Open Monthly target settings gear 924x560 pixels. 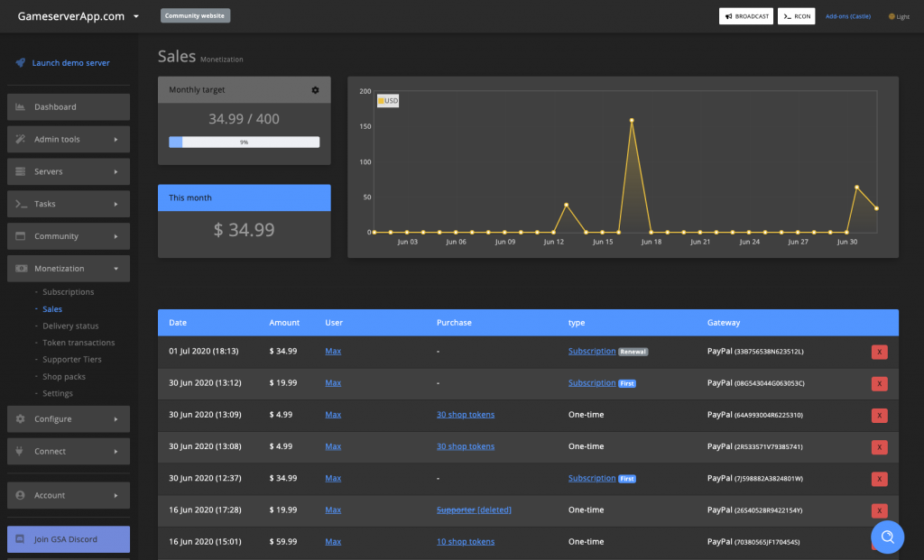(315, 90)
